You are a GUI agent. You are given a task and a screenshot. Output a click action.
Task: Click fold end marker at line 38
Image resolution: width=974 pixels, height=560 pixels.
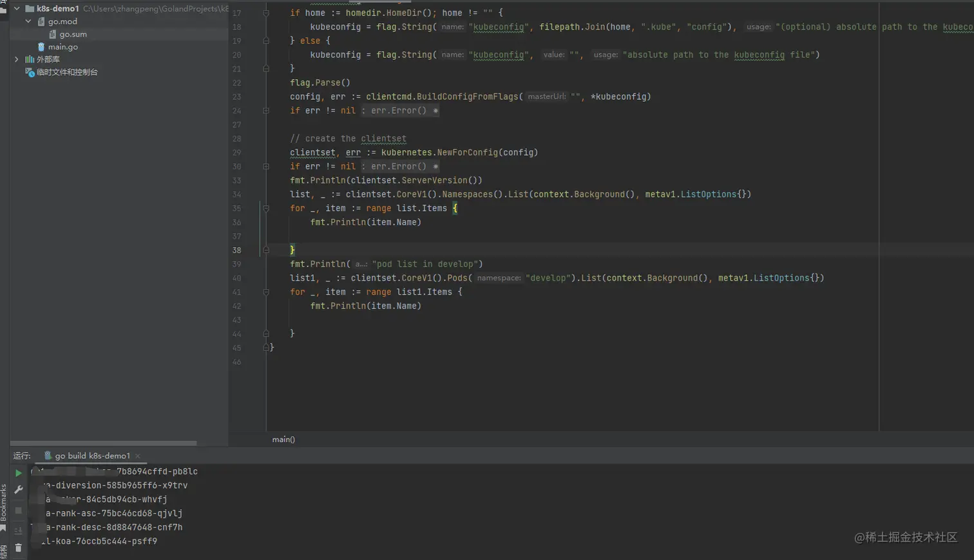click(266, 250)
